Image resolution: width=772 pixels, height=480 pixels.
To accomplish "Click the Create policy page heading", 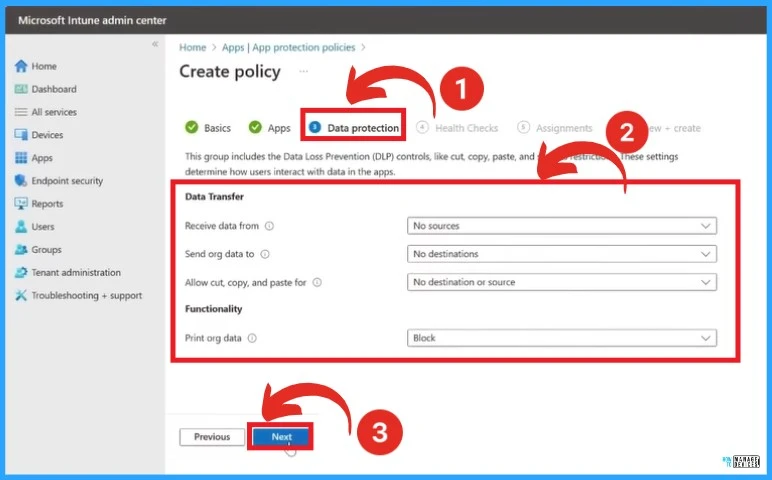I will point(230,72).
